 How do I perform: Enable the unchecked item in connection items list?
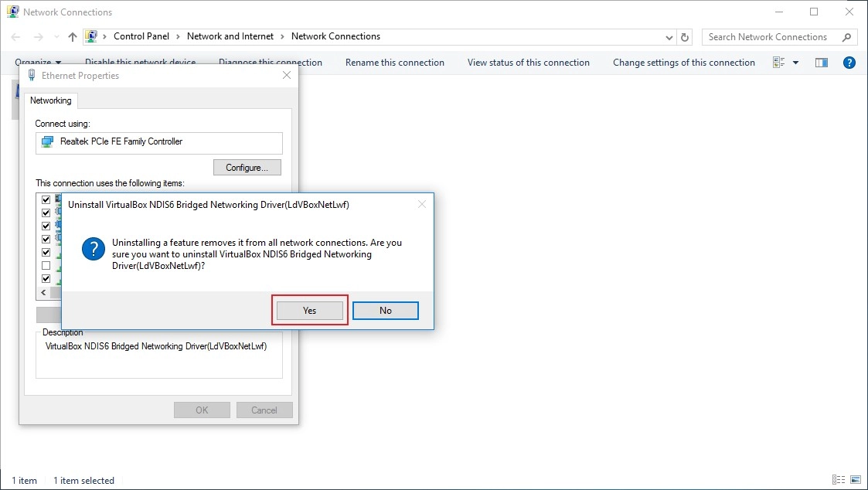46,265
